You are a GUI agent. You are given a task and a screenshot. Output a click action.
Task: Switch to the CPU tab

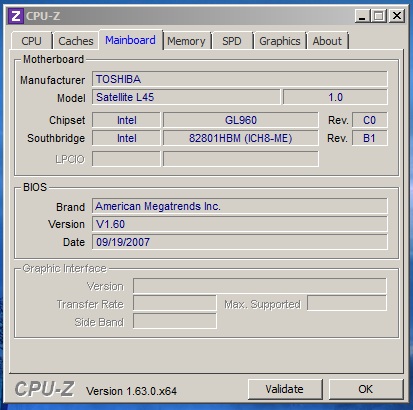[31, 41]
